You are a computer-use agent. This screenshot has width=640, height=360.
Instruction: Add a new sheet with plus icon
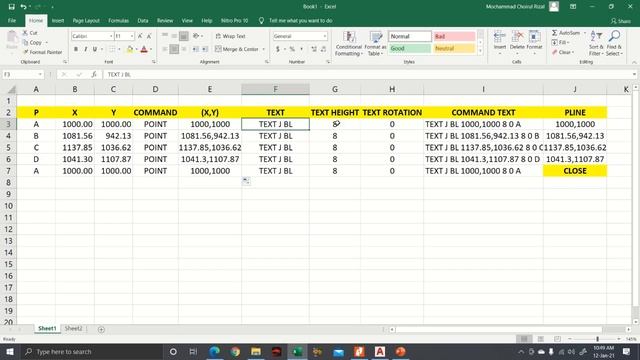click(101, 329)
